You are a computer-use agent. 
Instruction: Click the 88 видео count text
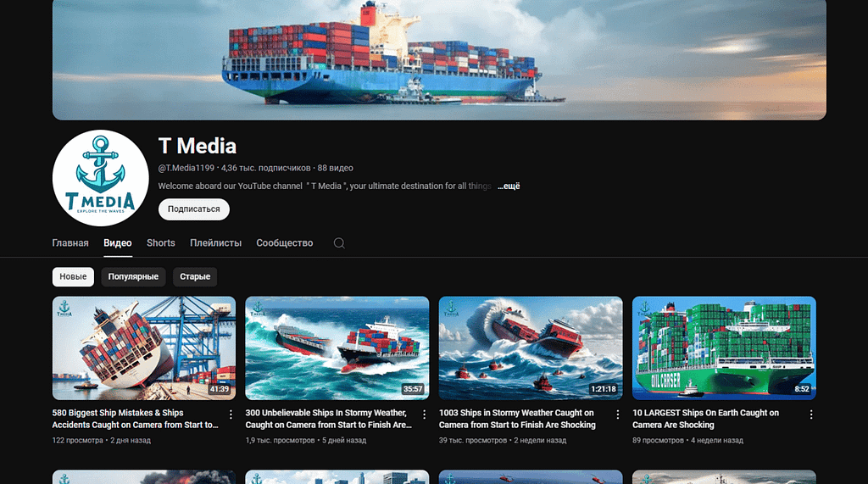click(x=335, y=168)
